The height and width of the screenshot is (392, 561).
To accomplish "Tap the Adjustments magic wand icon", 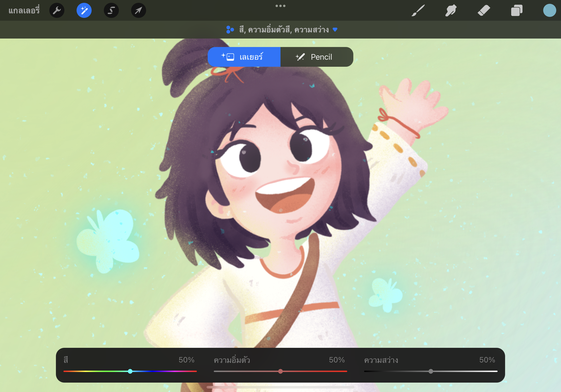I will [x=84, y=11].
